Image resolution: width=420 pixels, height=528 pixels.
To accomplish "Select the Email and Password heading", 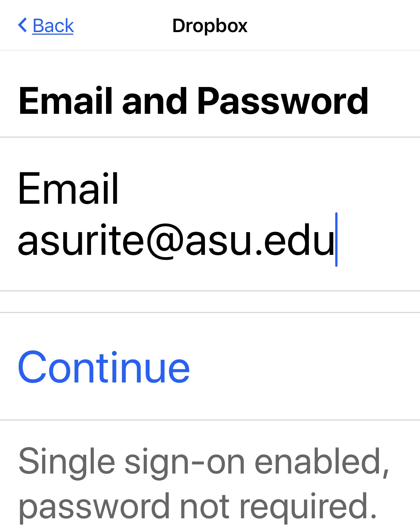I will tap(193, 101).
